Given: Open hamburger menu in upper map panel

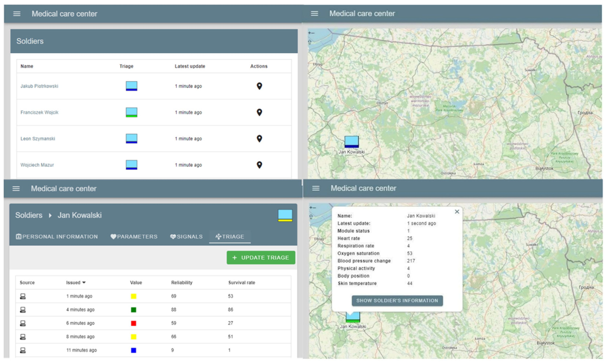Looking at the screenshot, I should (x=314, y=14).
